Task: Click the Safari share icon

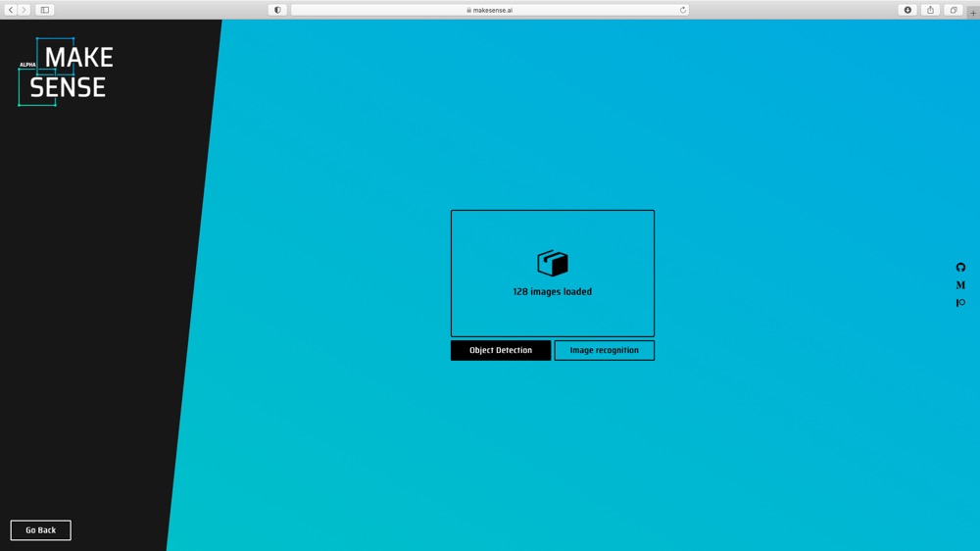Action: click(930, 10)
